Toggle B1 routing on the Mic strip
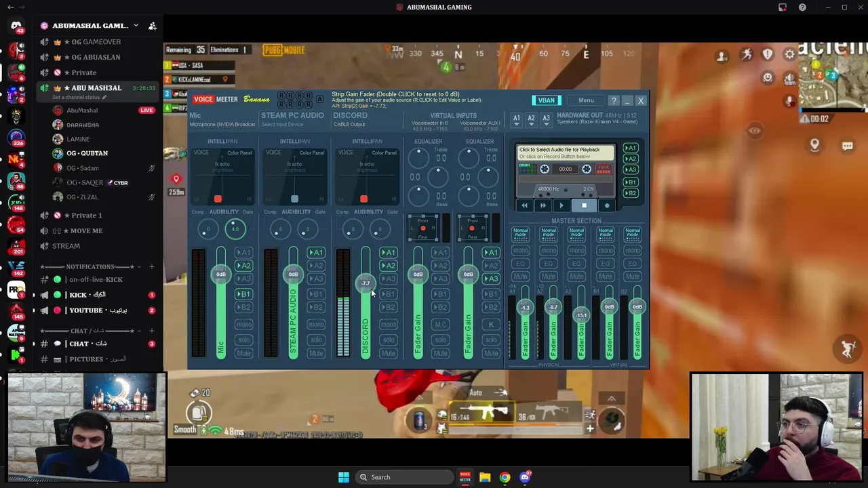868x488 pixels. 243,294
